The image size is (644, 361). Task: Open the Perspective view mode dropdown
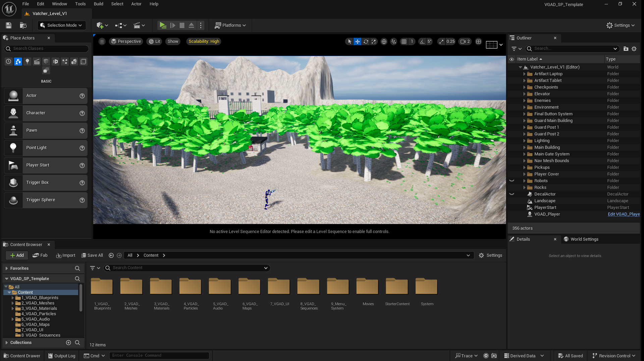click(x=126, y=42)
